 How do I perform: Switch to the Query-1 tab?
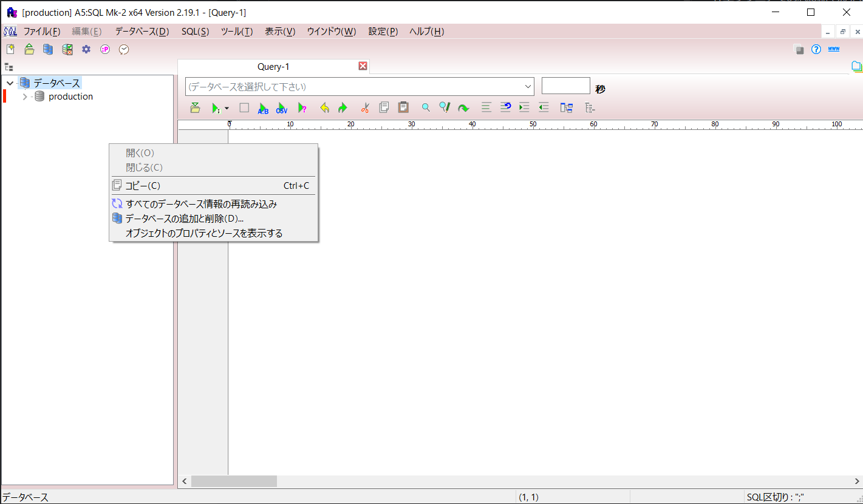click(x=273, y=67)
